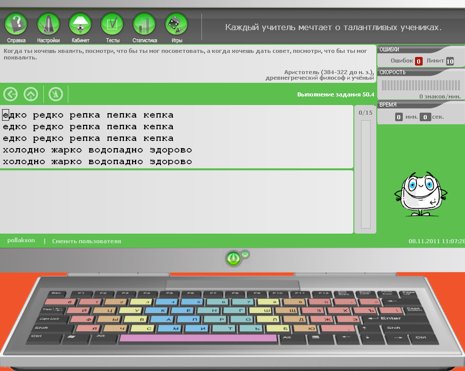465x371 pixels.
Task: Click the up arrow circle button
Action: (31, 94)
